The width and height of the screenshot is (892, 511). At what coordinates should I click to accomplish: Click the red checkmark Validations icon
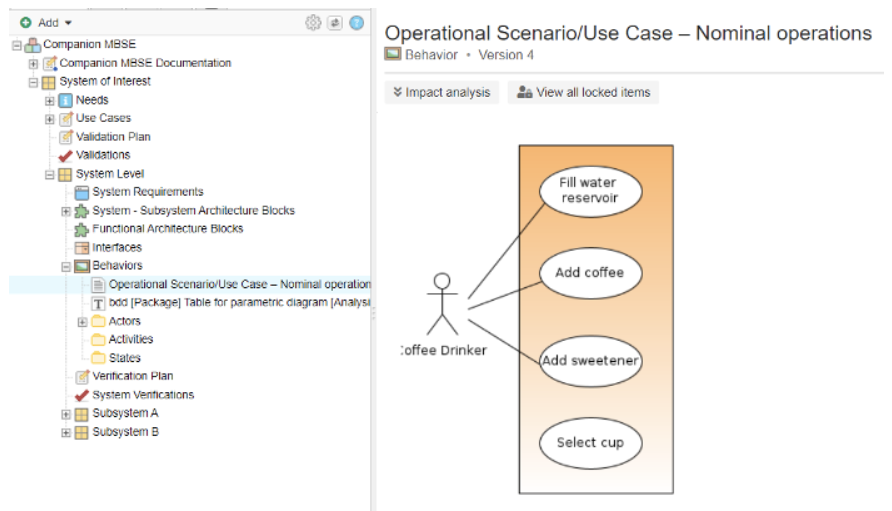pos(66,155)
